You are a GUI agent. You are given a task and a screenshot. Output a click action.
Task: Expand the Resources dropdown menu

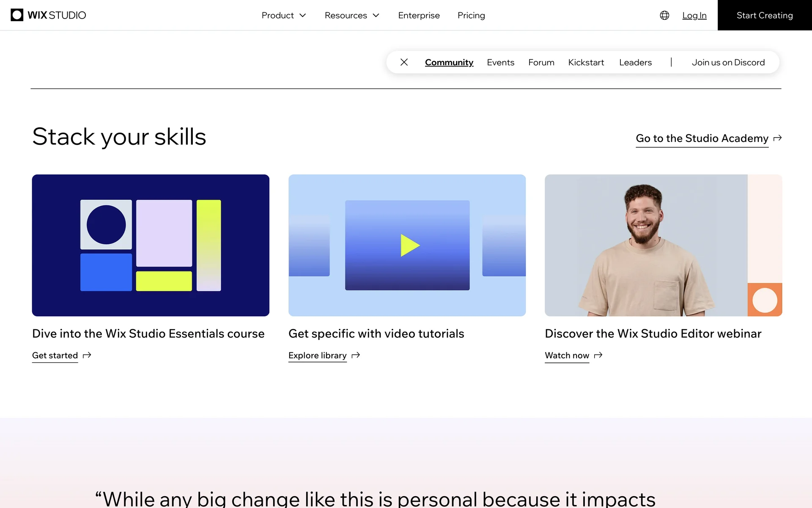point(351,15)
